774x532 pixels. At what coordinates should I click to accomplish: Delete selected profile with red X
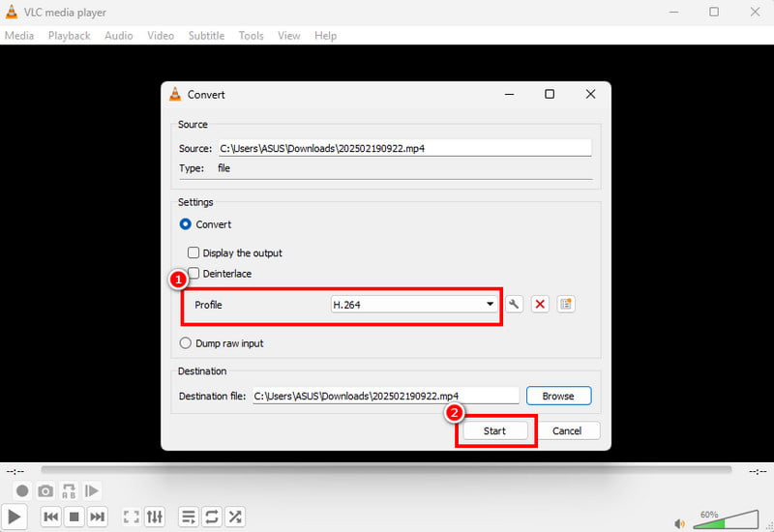coord(540,304)
